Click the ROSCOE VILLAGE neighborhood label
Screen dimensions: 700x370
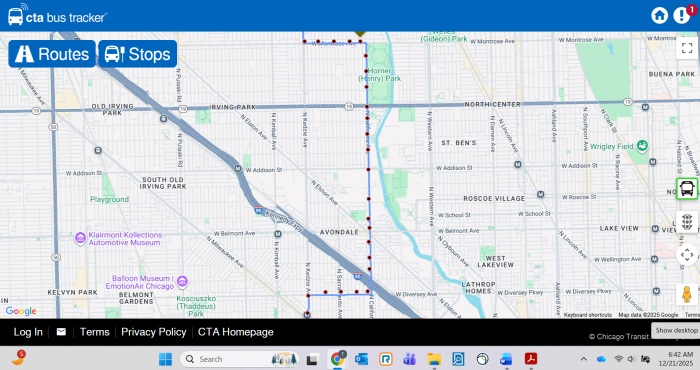[494, 199]
